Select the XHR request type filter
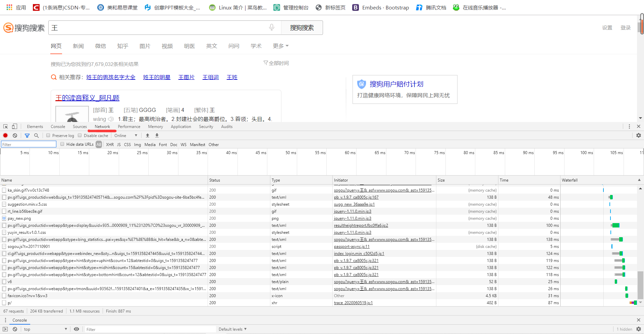 (110, 145)
